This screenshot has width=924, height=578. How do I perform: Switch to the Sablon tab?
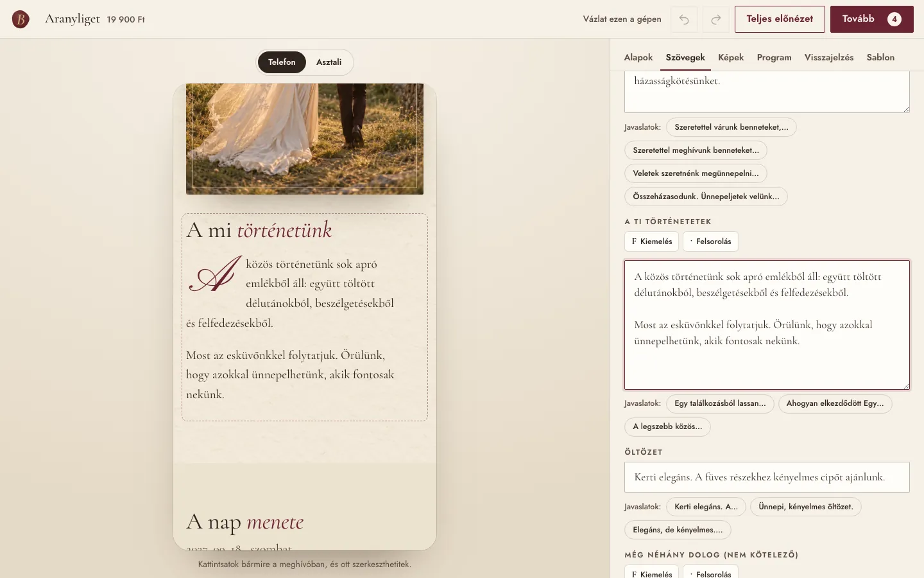(880, 57)
